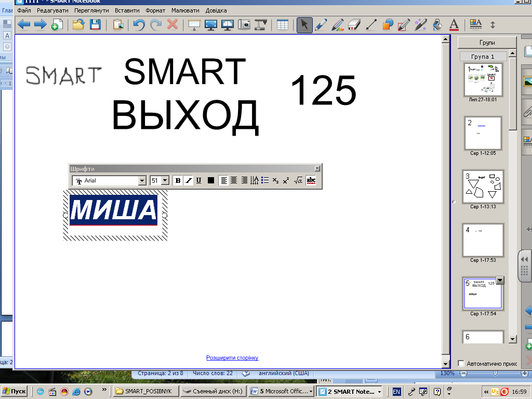Toggle italic in Fonts toolbar
The image size is (532, 399).
pyautogui.click(x=188, y=180)
